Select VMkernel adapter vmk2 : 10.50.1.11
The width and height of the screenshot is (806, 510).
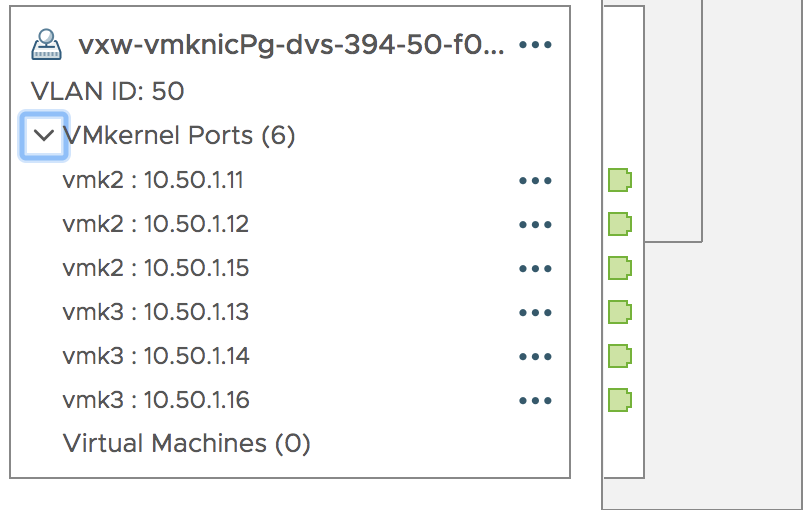coord(153,180)
